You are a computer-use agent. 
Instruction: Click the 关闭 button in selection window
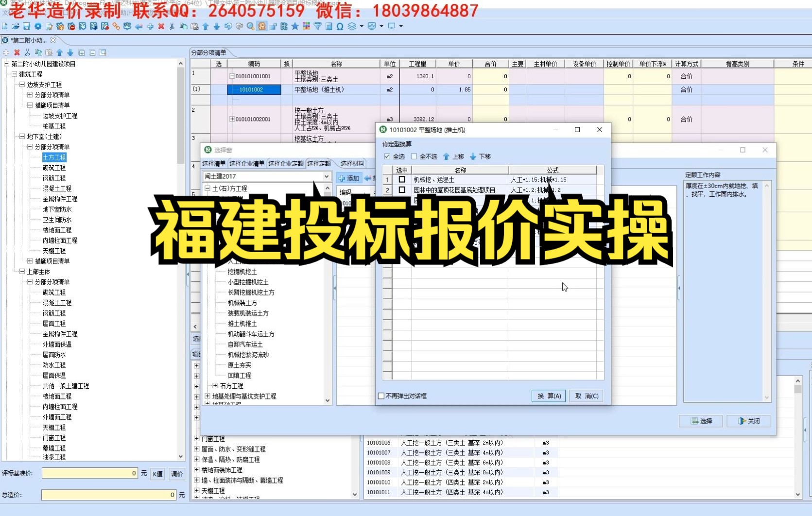point(749,421)
